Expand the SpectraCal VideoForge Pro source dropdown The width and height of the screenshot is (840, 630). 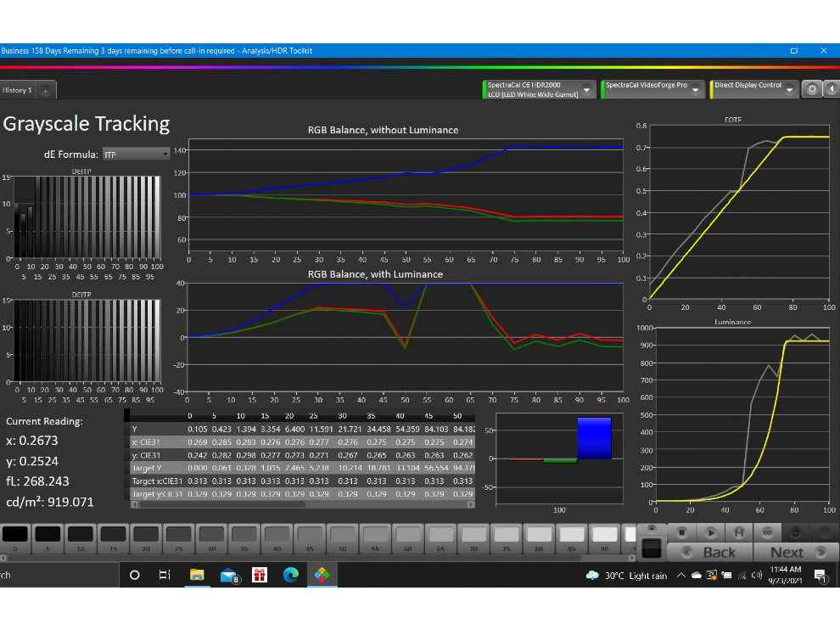[x=696, y=89]
